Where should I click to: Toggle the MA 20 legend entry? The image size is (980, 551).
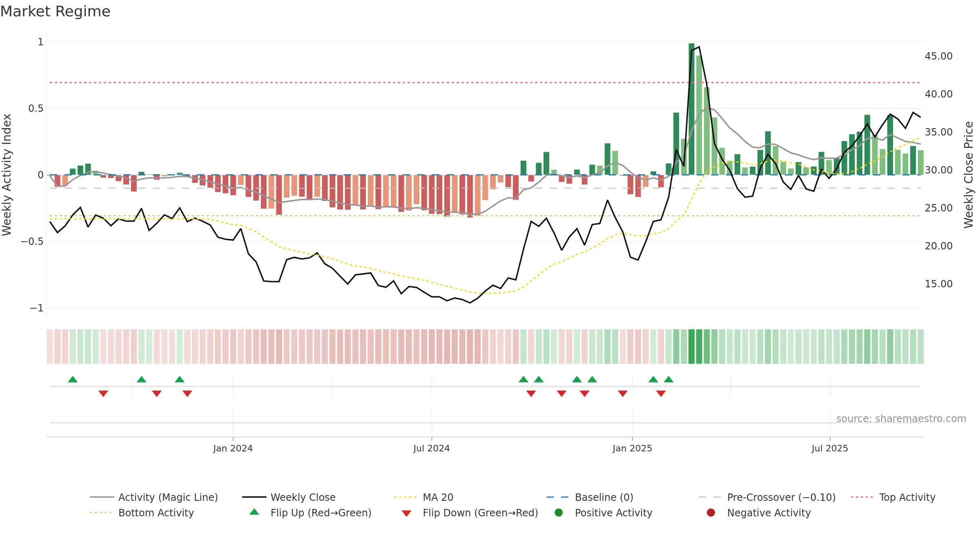[424, 497]
